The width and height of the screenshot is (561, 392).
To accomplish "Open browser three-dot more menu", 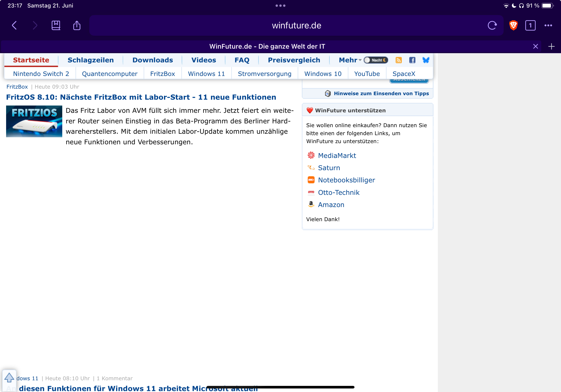I will pyautogui.click(x=548, y=25).
